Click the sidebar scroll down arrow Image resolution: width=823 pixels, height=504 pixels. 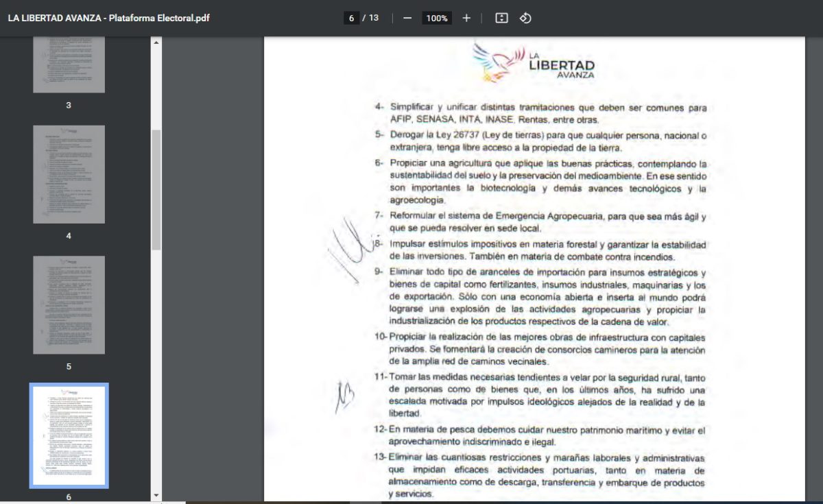(x=156, y=495)
